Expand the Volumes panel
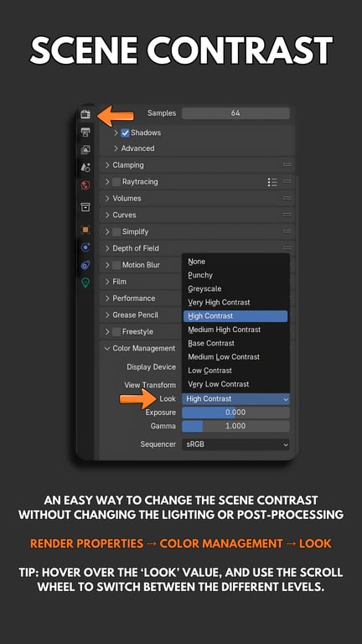Viewport: 362px width, 644px height. coord(107,199)
